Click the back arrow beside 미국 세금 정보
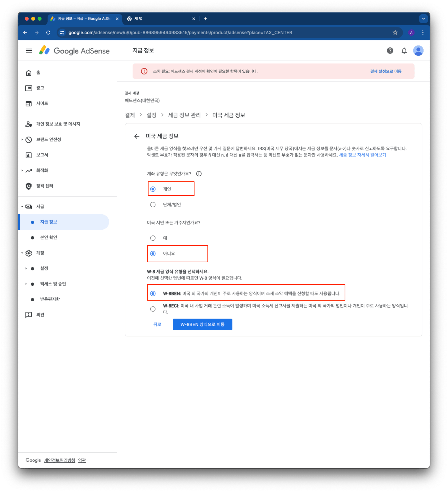The width and height of the screenshot is (448, 492). point(137,136)
